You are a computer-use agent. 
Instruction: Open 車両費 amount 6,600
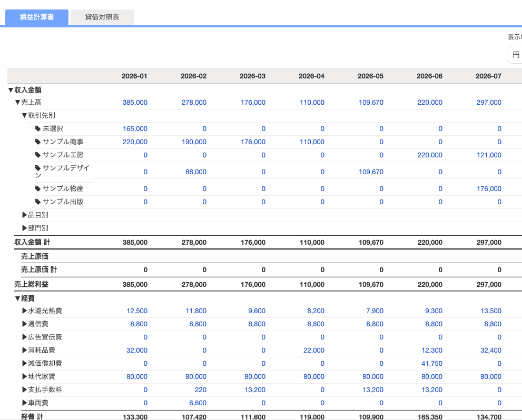pos(198,403)
